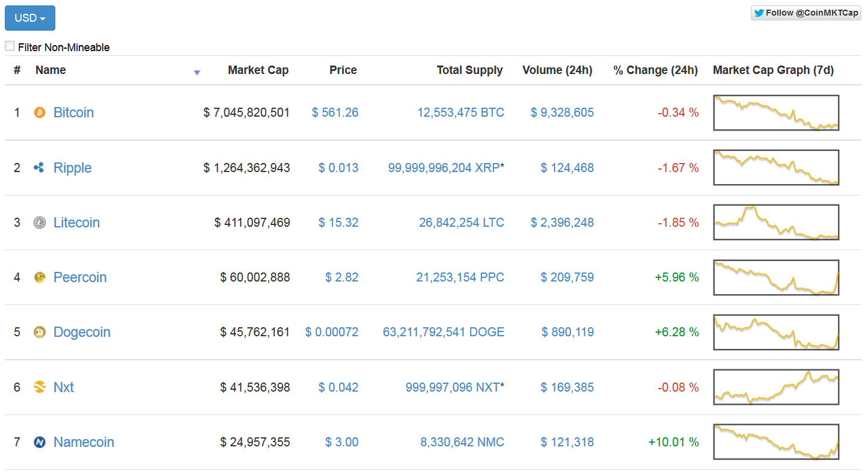Open Nxt 7-day market cap graph
The height and width of the screenshot is (474, 868).
pyautogui.click(x=776, y=387)
